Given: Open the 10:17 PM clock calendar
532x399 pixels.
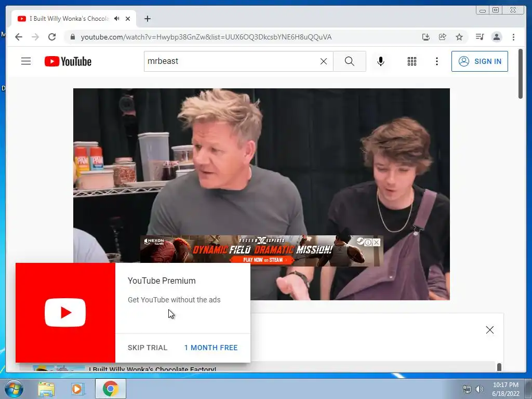Looking at the screenshot, I should pos(506,389).
